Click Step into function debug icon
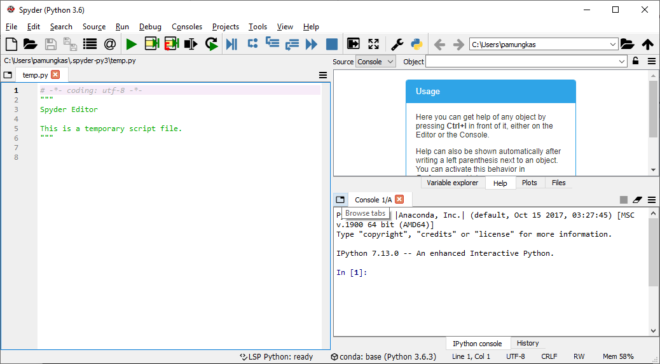The width and height of the screenshot is (660, 364). (x=273, y=43)
